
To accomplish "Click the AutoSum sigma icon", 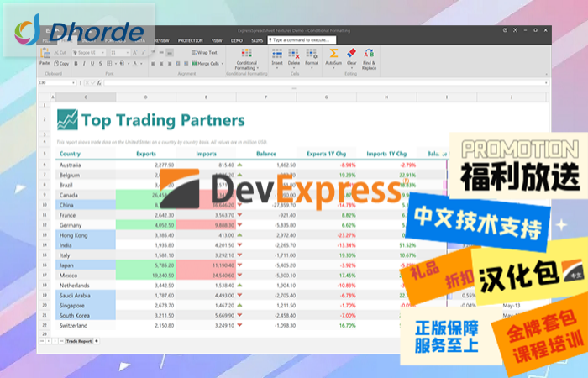I will [333, 54].
